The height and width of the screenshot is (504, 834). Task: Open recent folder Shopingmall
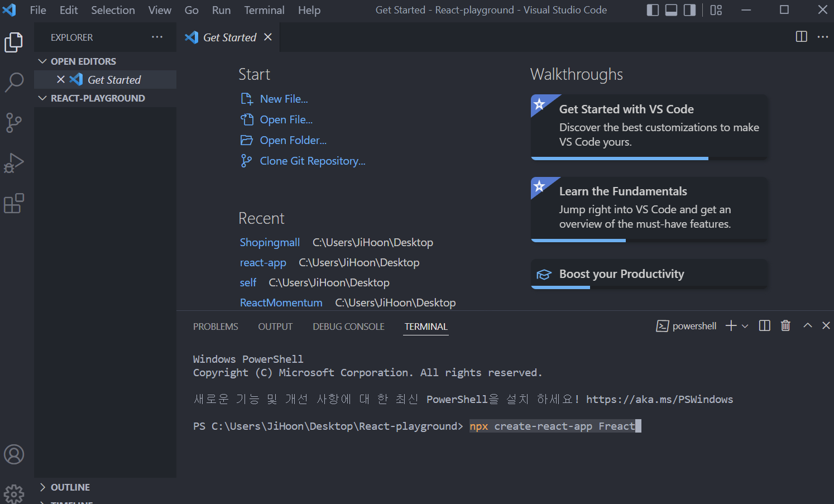[x=270, y=242]
